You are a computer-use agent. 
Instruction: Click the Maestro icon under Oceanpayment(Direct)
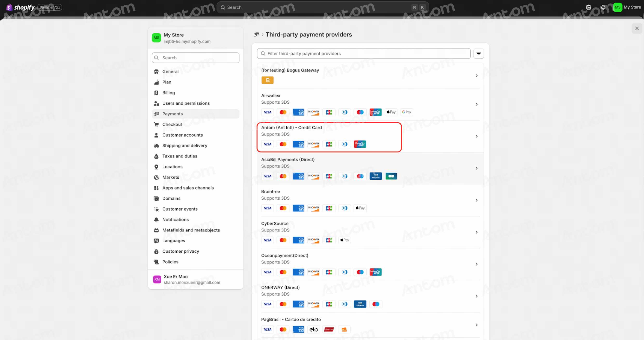pyautogui.click(x=360, y=272)
